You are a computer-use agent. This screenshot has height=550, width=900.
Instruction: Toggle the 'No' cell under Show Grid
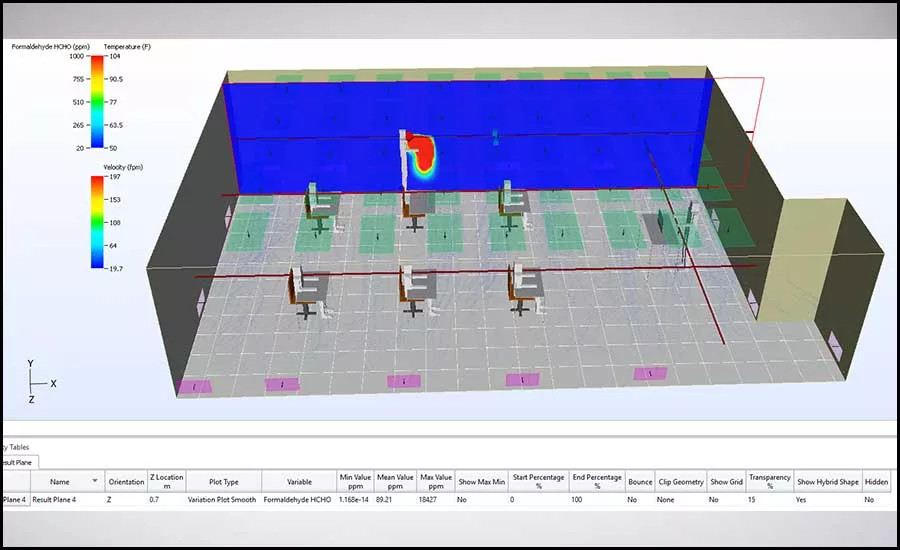[x=727, y=499]
